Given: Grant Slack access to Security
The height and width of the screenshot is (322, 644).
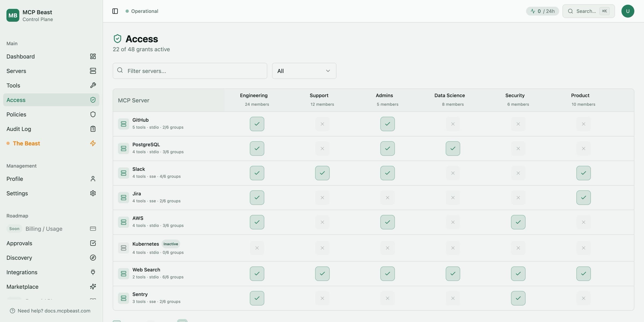Looking at the screenshot, I should [518, 173].
